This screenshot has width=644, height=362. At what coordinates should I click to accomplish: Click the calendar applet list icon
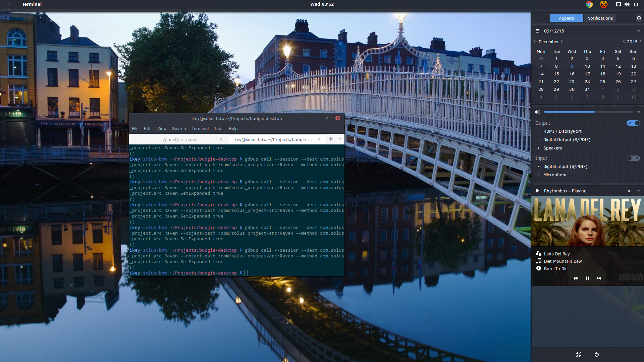click(x=538, y=31)
